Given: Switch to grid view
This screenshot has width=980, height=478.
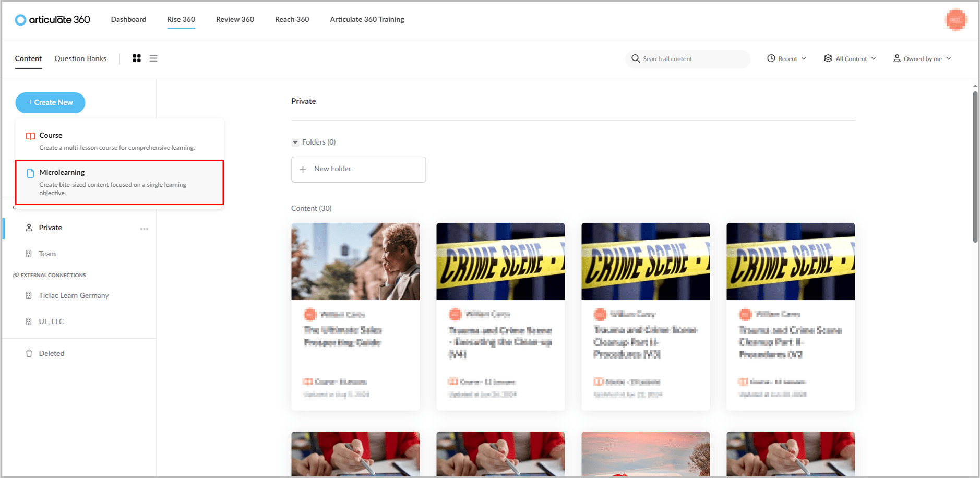Looking at the screenshot, I should [x=136, y=58].
